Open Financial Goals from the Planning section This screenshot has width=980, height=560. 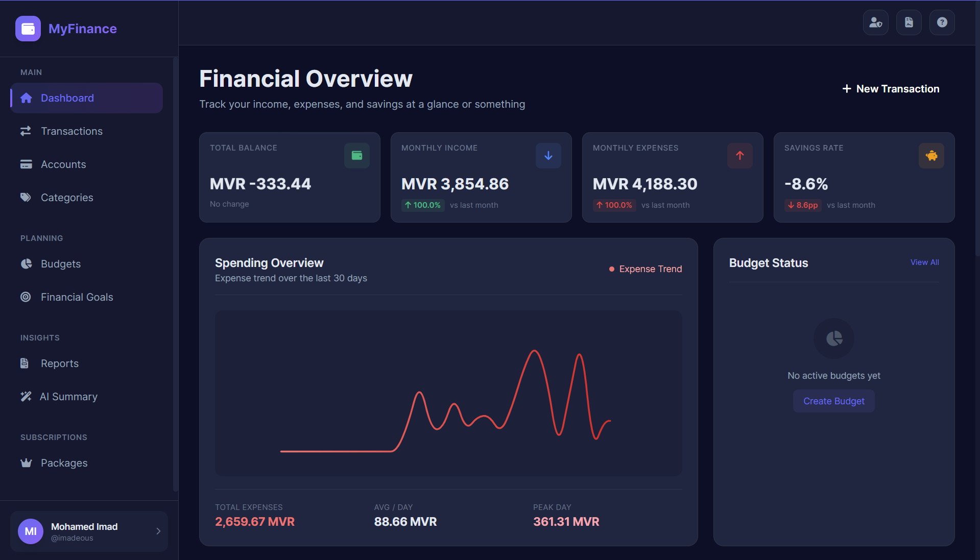coord(77,297)
